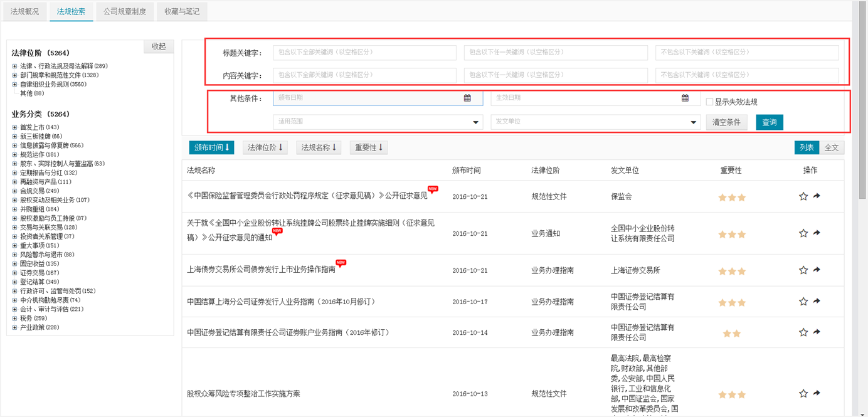Select 会计、审计与评估 (221) category
868x417 pixels.
pyautogui.click(x=51, y=309)
